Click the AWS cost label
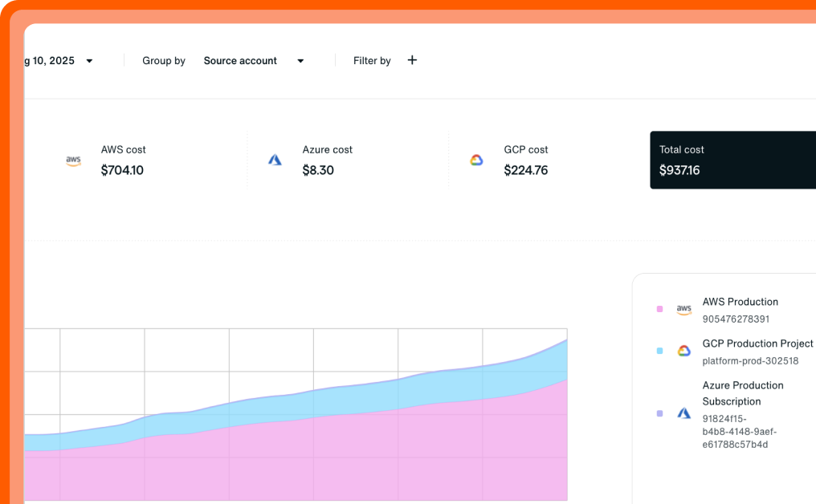Viewport: 816px width, 504px height. (124, 150)
